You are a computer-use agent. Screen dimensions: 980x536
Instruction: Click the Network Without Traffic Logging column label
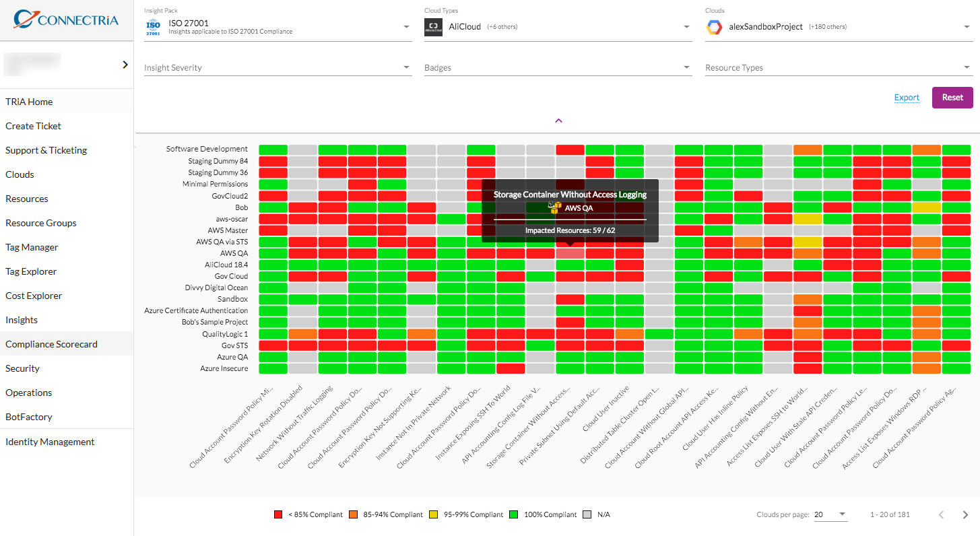(294, 424)
